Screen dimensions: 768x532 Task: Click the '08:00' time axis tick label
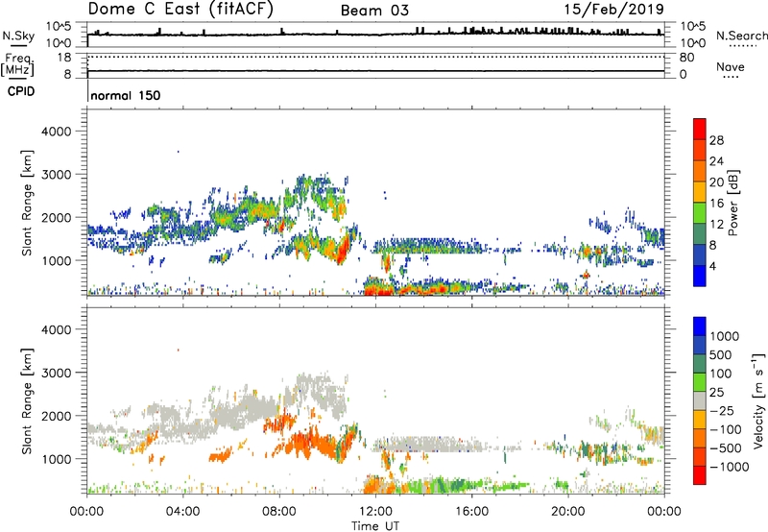click(x=279, y=512)
